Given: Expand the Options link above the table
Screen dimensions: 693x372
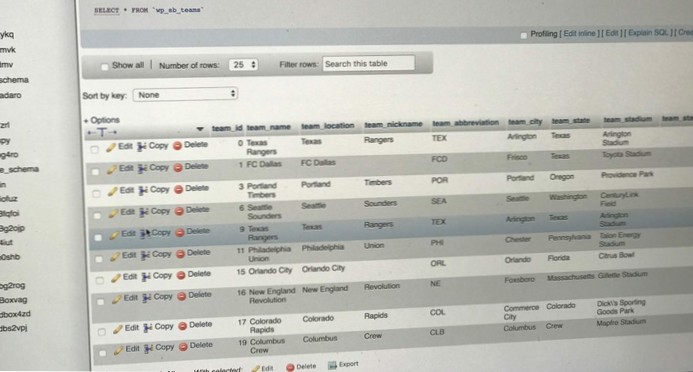Looking at the screenshot, I should [102, 120].
